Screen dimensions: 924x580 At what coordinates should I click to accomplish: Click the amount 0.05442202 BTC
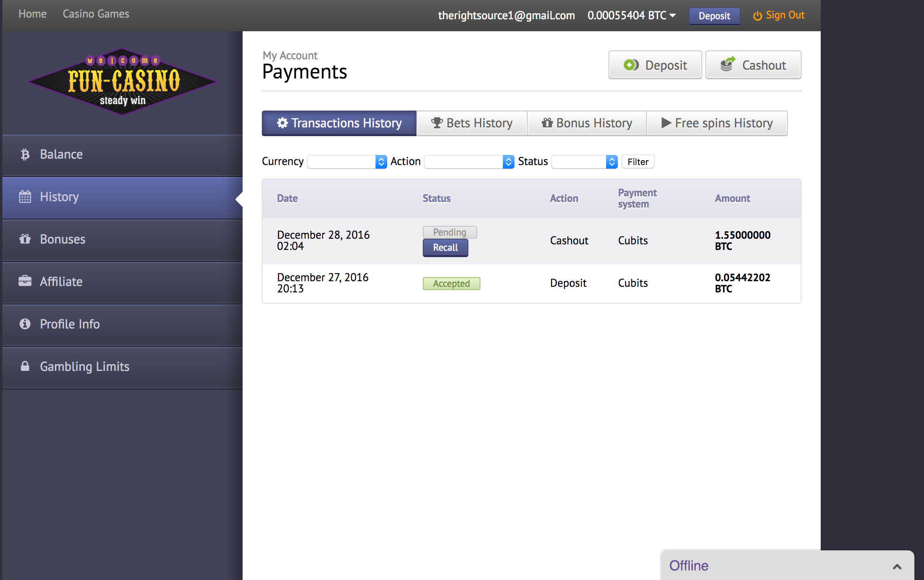(x=743, y=283)
